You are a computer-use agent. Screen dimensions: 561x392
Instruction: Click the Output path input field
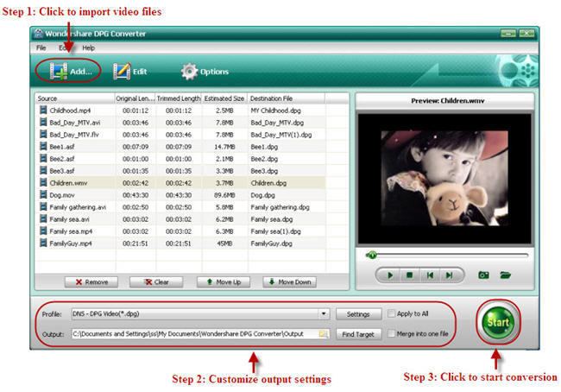coord(200,333)
